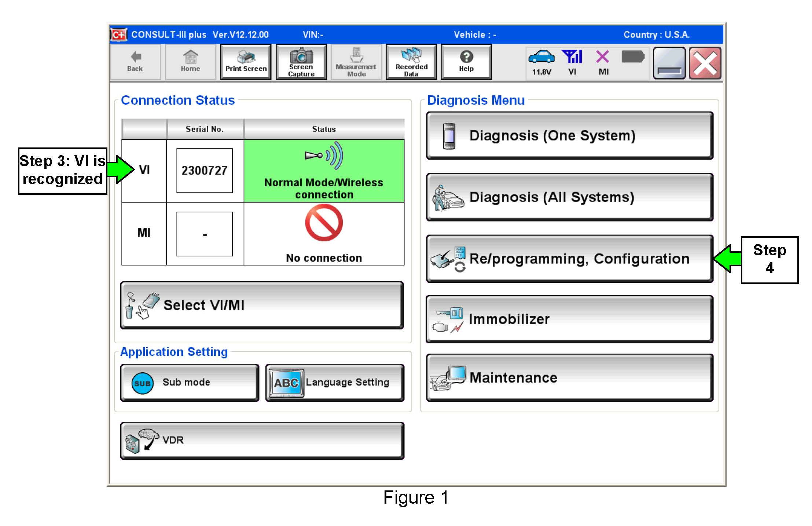Click the 'Vehicle : -' title bar text
The image size is (812, 526).
pyautogui.click(x=475, y=34)
